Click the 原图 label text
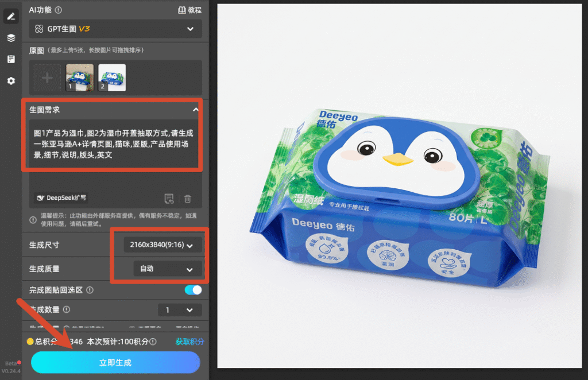 (36, 51)
